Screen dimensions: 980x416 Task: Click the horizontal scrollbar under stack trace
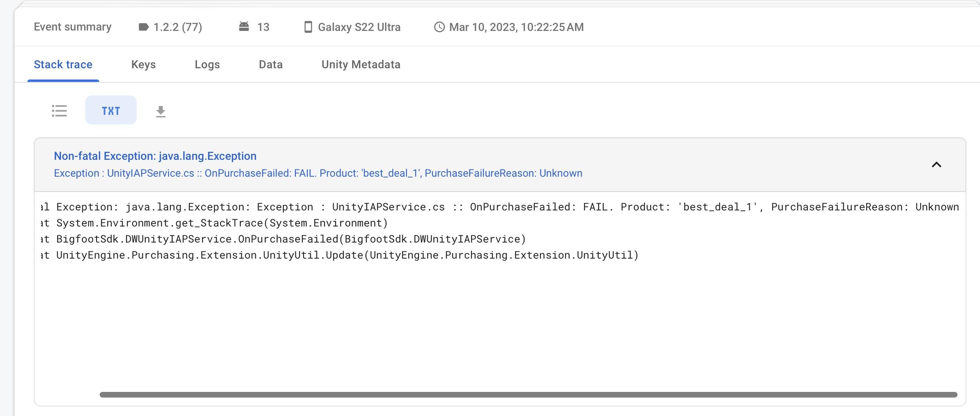pyautogui.click(x=528, y=395)
